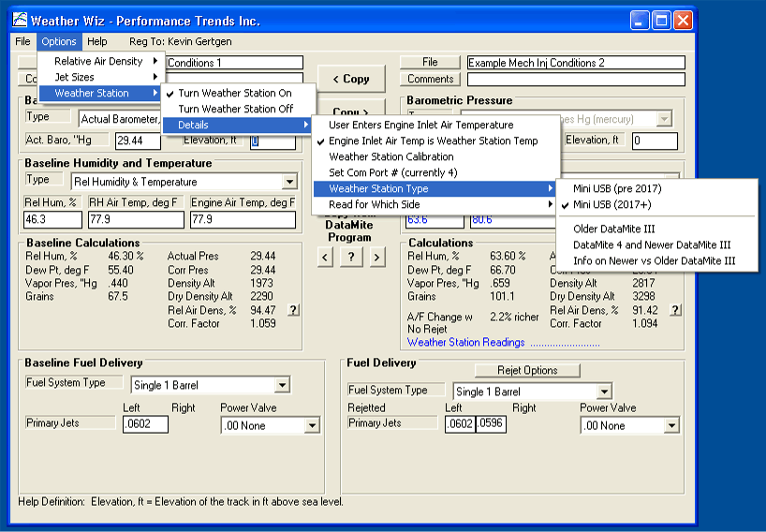Open the File menu
This screenshot has height=532, width=766.
click(x=22, y=41)
